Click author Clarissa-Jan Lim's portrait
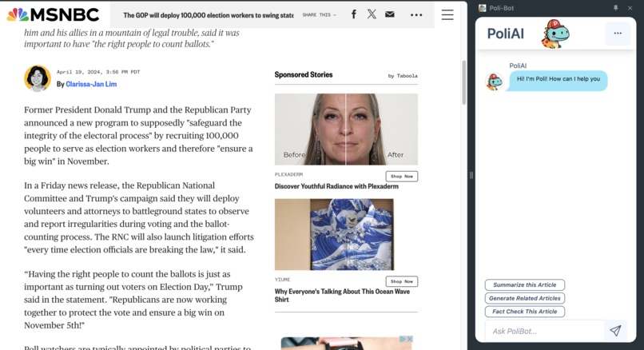 [x=38, y=78]
